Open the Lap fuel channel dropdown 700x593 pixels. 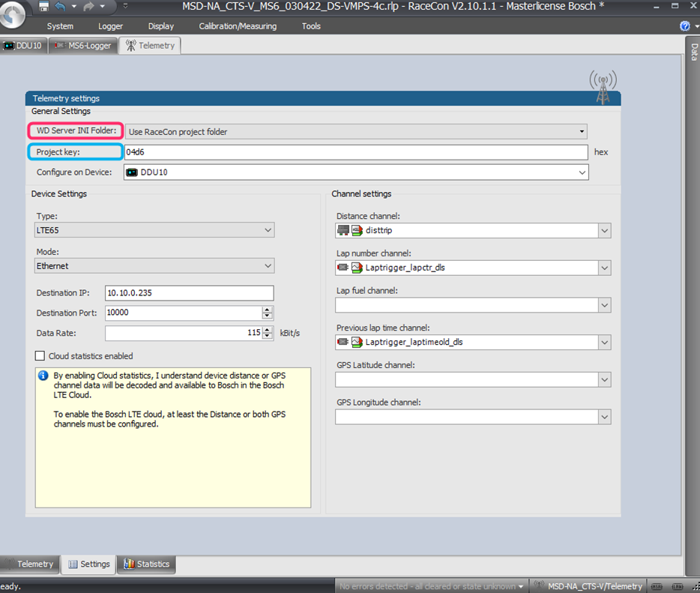point(605,305)
